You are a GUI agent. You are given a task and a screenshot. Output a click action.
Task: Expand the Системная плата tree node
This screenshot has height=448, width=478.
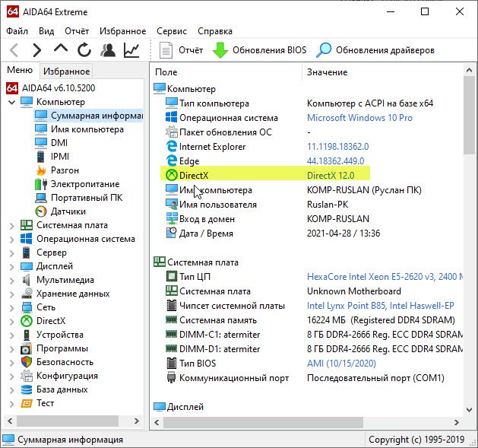click(11, 226)
